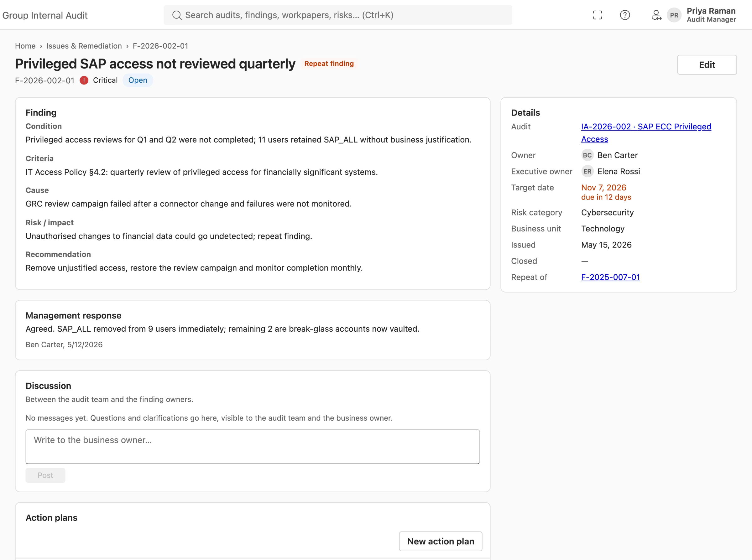This screenshot has width=752, height=560.
Task: Click the Ben Carter, 5/12/2026 response signature
Action: click(x=64, y=345)
